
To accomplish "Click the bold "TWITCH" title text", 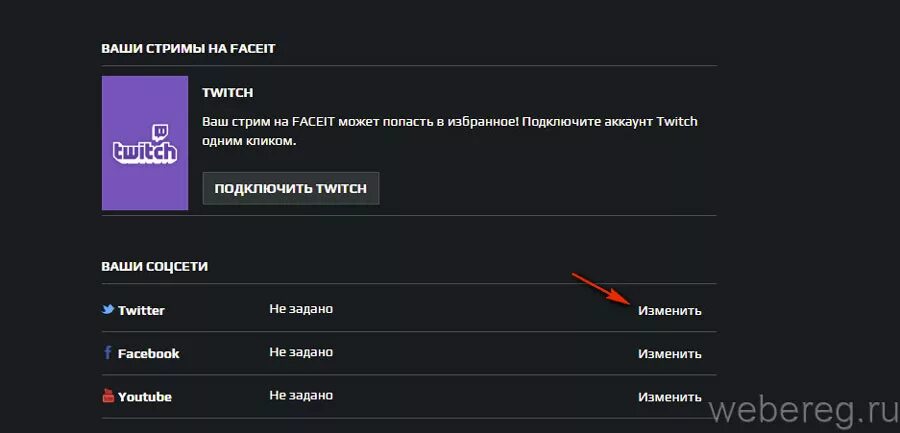I will click(x=227, y=92).
